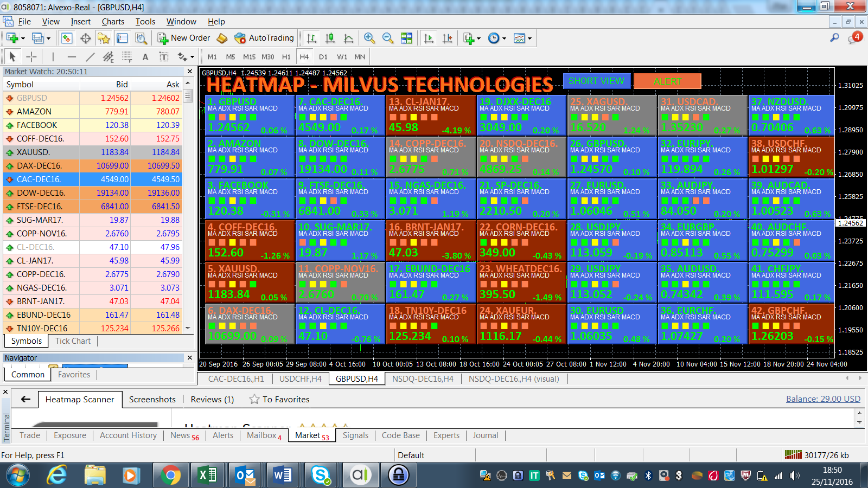Screen dimensions: 868x488
Task: Switch chart to Bar Chart type
Action: tap(311, 38)
